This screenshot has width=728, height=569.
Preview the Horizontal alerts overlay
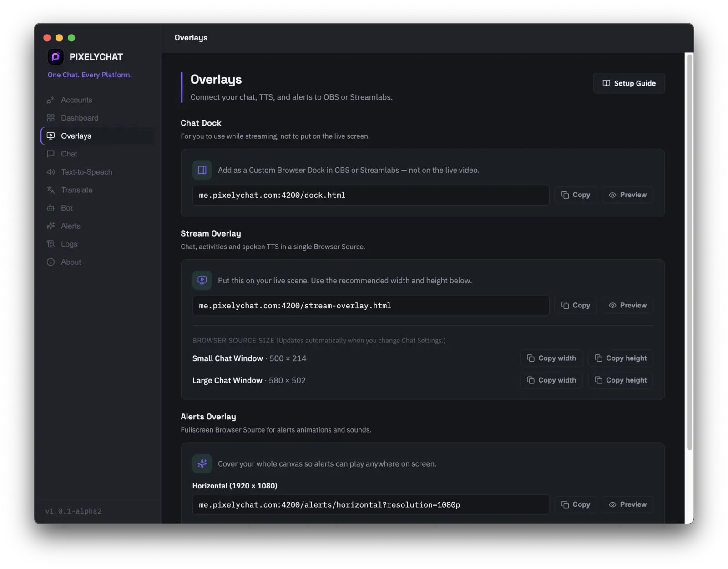coord(627,505)
